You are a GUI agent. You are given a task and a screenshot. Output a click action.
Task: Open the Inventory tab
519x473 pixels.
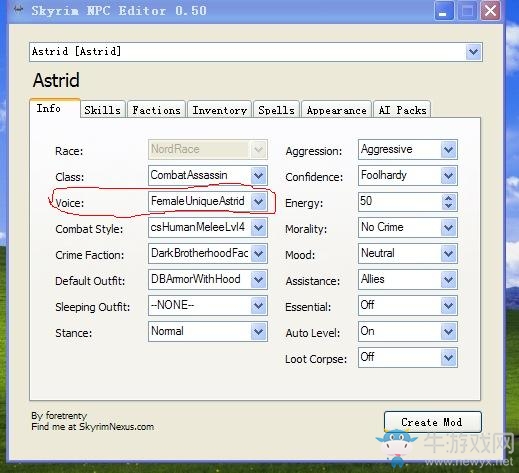pyautogui.click(x=219, y=110)
